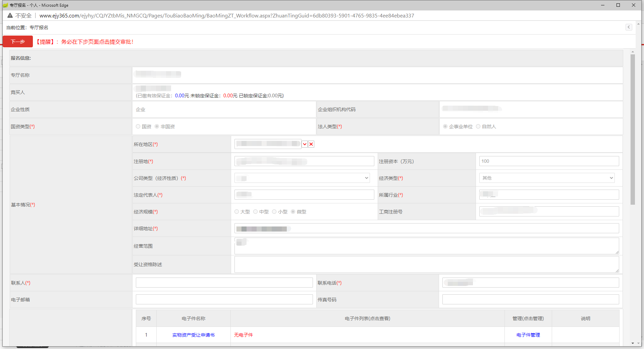Click the page URL in the address bar
Screen dimensions: 644x349
[227, 16]
